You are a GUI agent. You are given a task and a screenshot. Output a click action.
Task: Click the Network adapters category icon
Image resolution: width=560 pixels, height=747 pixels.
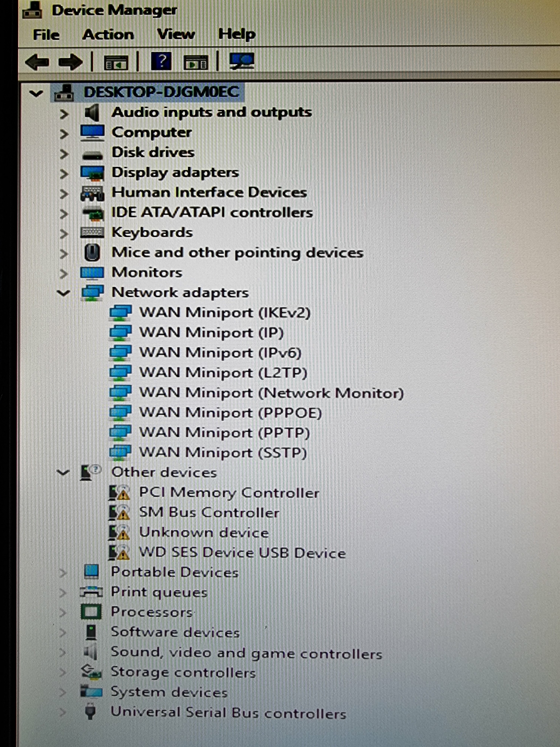coord(92,293)
